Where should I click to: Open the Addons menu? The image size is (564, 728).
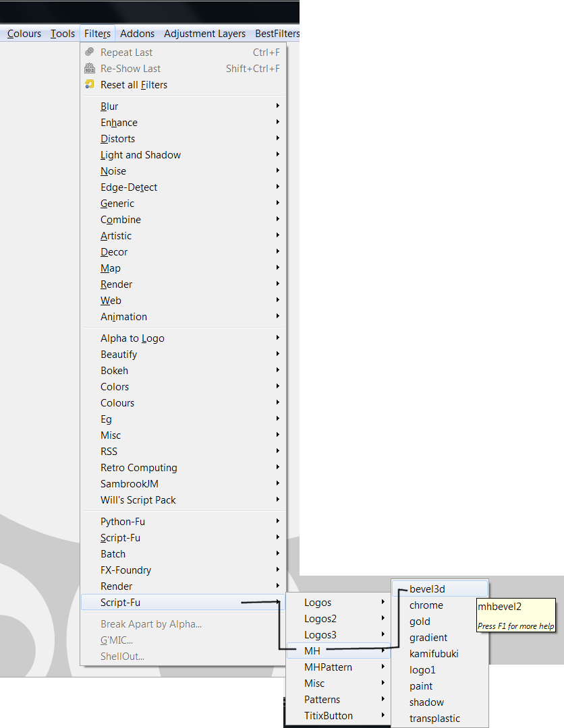(x=137, y=34)
